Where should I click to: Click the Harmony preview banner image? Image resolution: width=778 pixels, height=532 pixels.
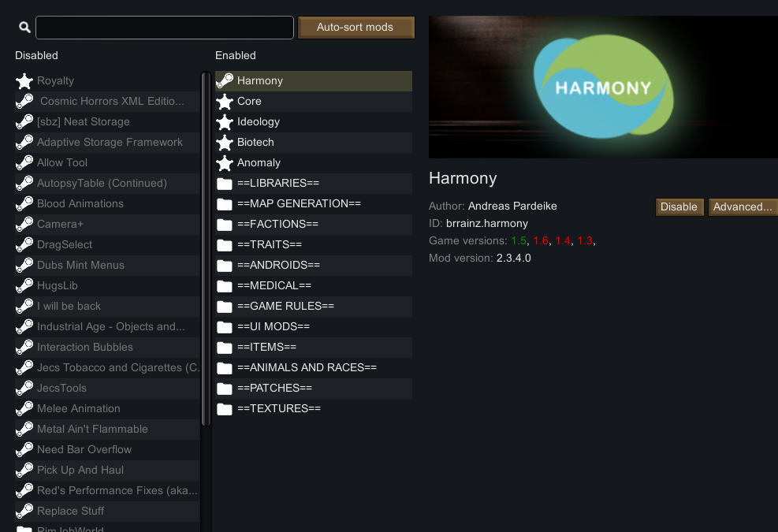click(x=603, y=87)
